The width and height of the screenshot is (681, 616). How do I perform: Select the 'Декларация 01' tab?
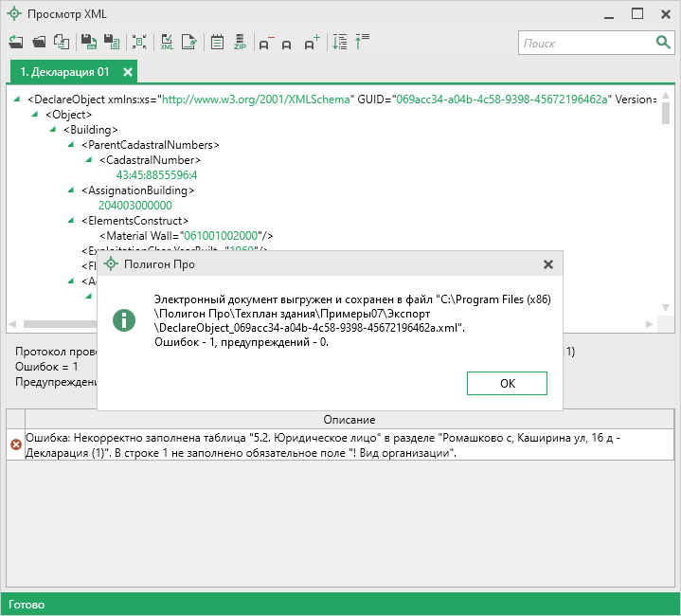coord(64,72)
